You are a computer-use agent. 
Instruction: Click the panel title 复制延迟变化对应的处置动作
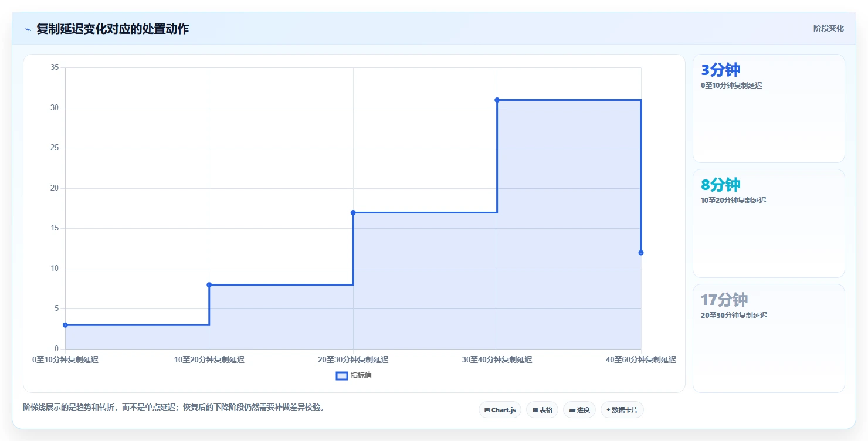[x=113, y=29]
